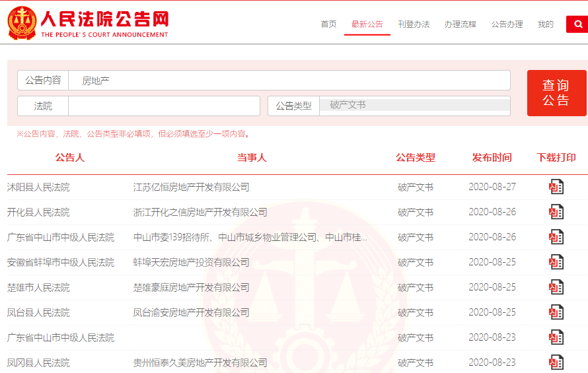Focus the 法院 input field

pyautogui.click(x=164, y=106)
